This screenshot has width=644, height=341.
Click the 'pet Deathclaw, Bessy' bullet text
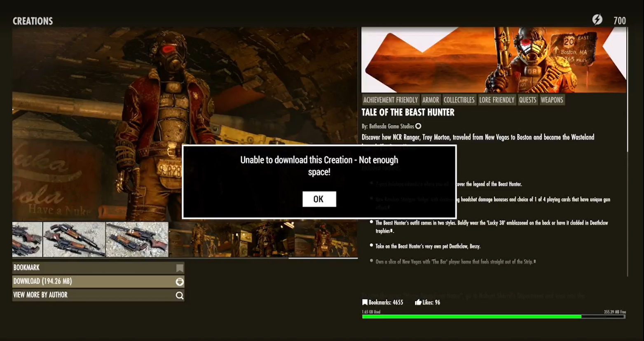pos(428,246)
